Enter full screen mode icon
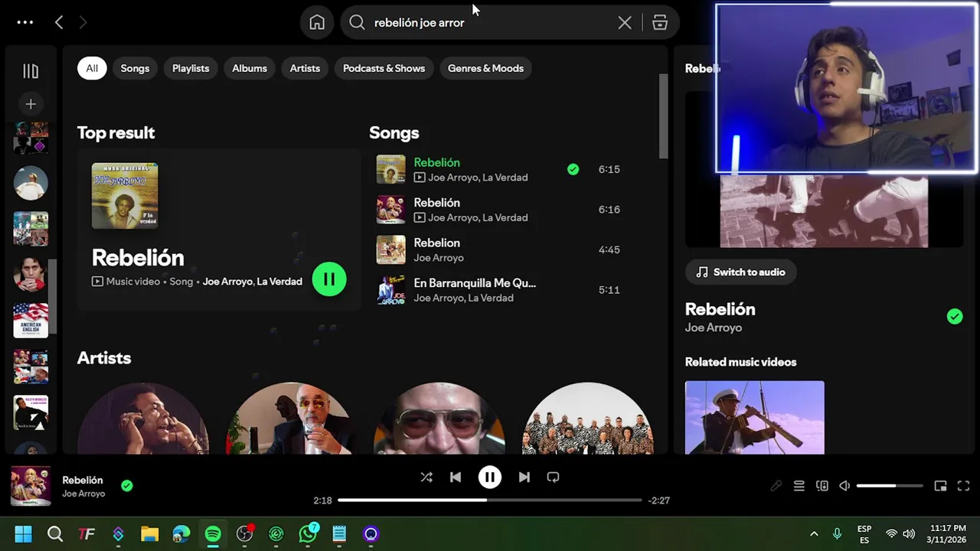The height and width of the screenshot is (551, 980). pyautogui.click(x=964, y=486)
